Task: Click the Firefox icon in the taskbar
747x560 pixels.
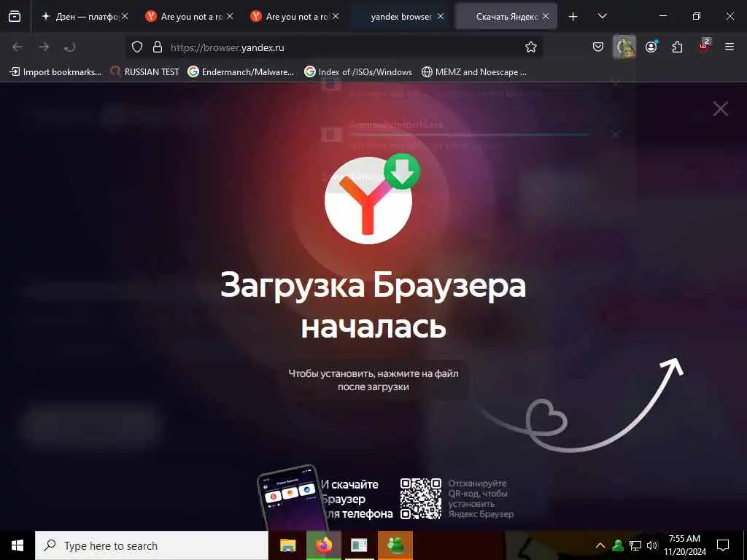Action: (x=324, y=545)
